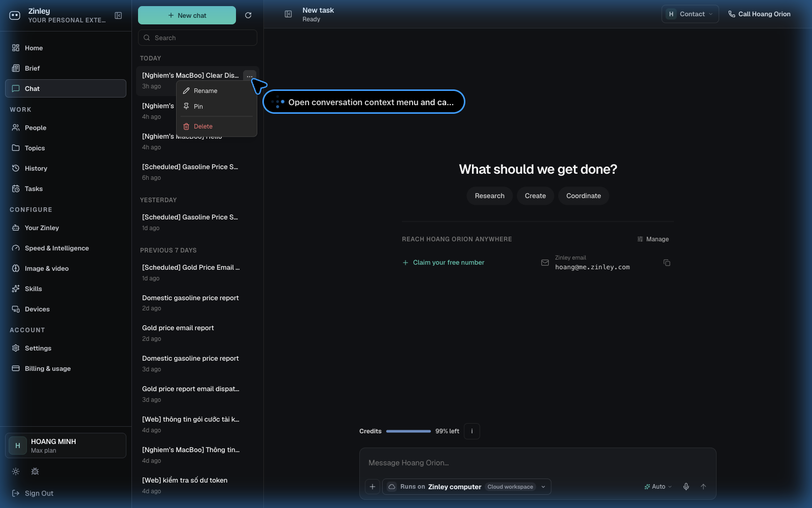Choose Rename from the context menu
Viewport: 812px width, 508px height.
217,91
